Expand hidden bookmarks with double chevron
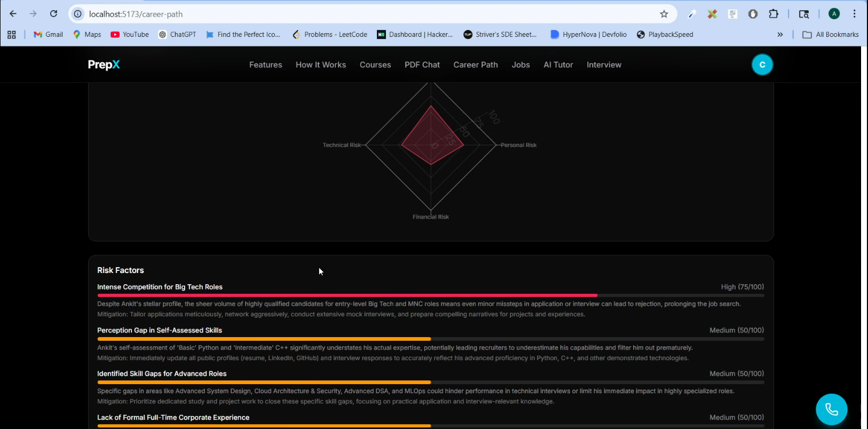The image size is (868, 429). (780, 35)
